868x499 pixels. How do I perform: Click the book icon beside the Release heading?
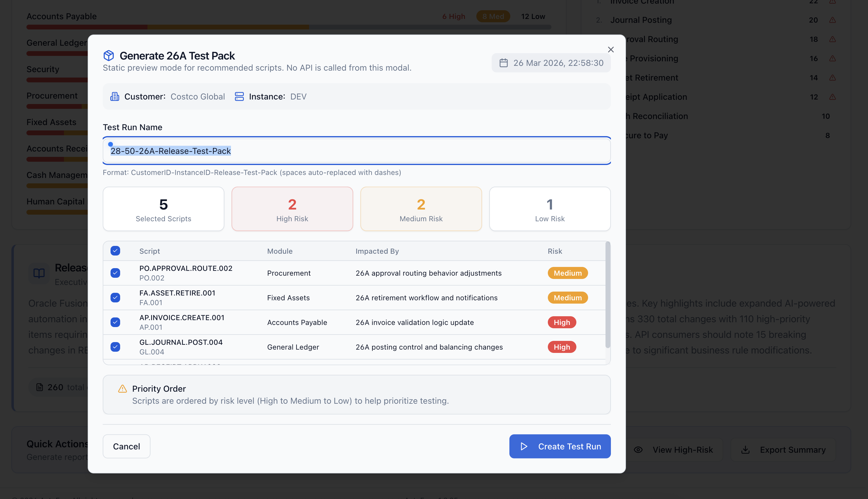pyautogui.click(x=39, y=273)
